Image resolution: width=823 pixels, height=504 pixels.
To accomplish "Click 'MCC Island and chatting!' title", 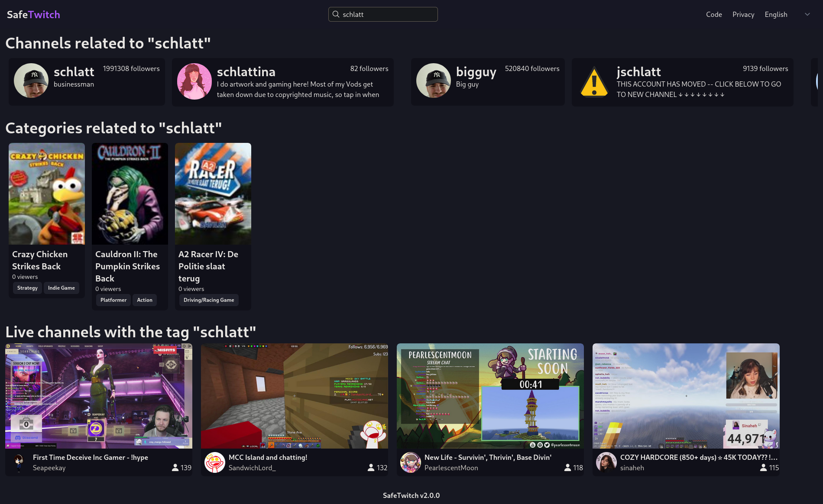I will [x=268, y=457].
